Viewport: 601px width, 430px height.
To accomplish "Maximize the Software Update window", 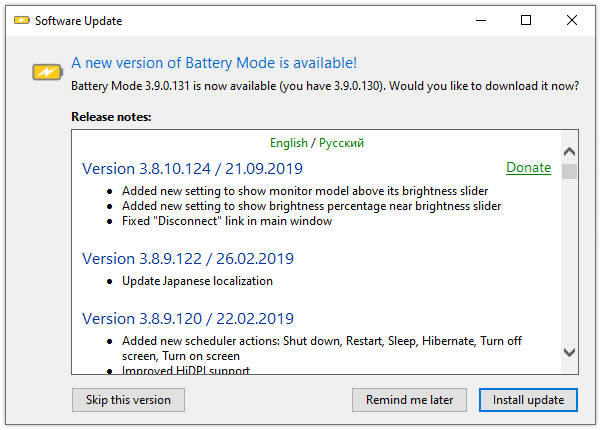I will [x=526, y=20].
